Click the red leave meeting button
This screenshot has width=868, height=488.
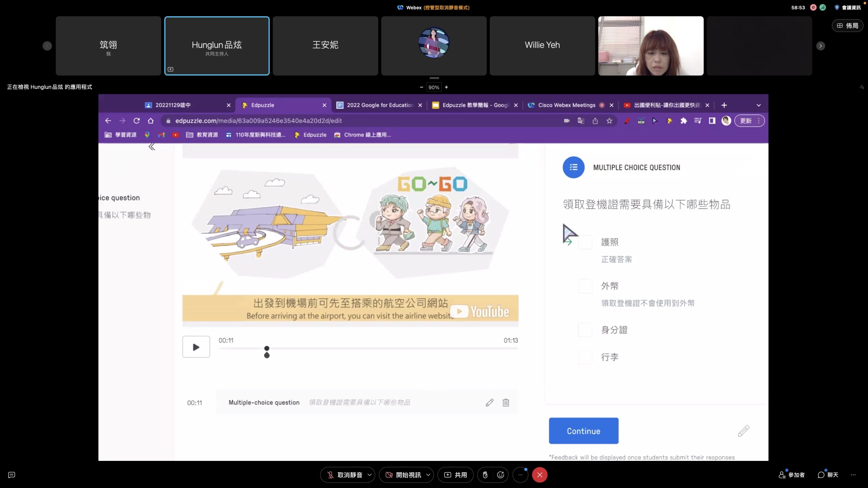tap(540, 475)
